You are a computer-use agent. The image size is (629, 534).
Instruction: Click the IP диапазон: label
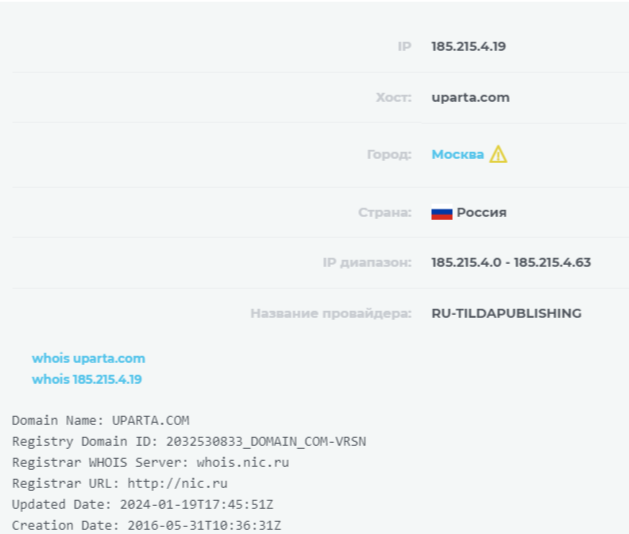coord(366,263)
